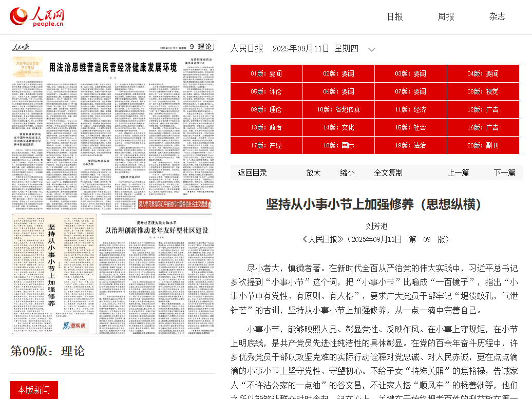Open the 杂志 section

coord(498,16)
